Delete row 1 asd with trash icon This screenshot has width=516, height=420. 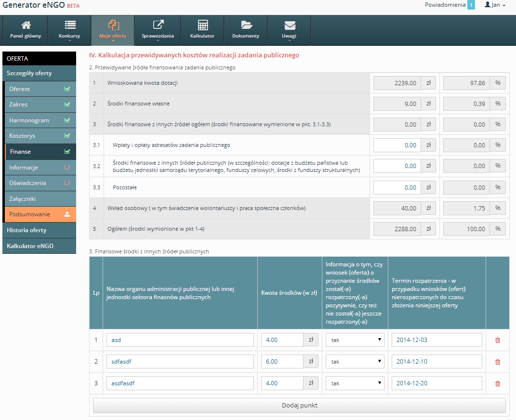pos(498,340)
